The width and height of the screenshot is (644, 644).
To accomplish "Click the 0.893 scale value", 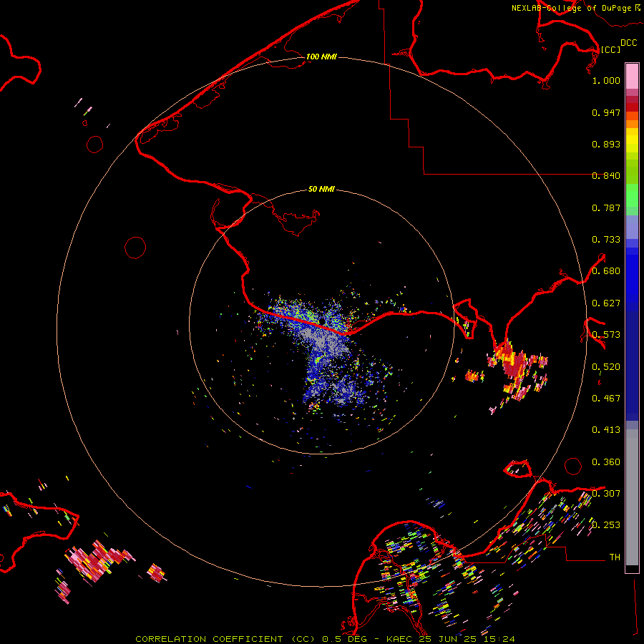I will click(606, 144).
